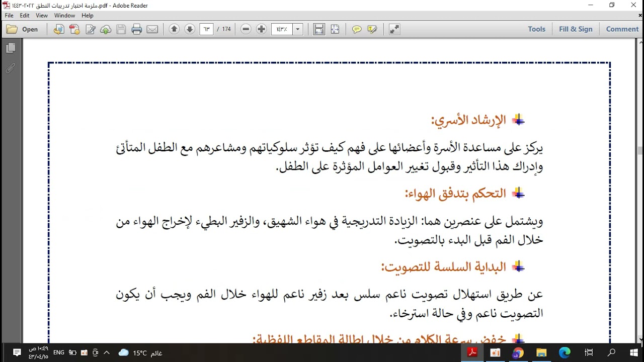The image size is (644, 362).
Task: Zoom out with minus button
Action: point(246,29)
